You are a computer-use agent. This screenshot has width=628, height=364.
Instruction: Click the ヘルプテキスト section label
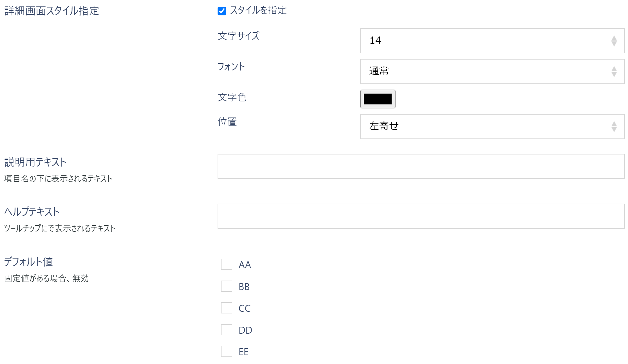pyautogui.click(x=32, y=212)
